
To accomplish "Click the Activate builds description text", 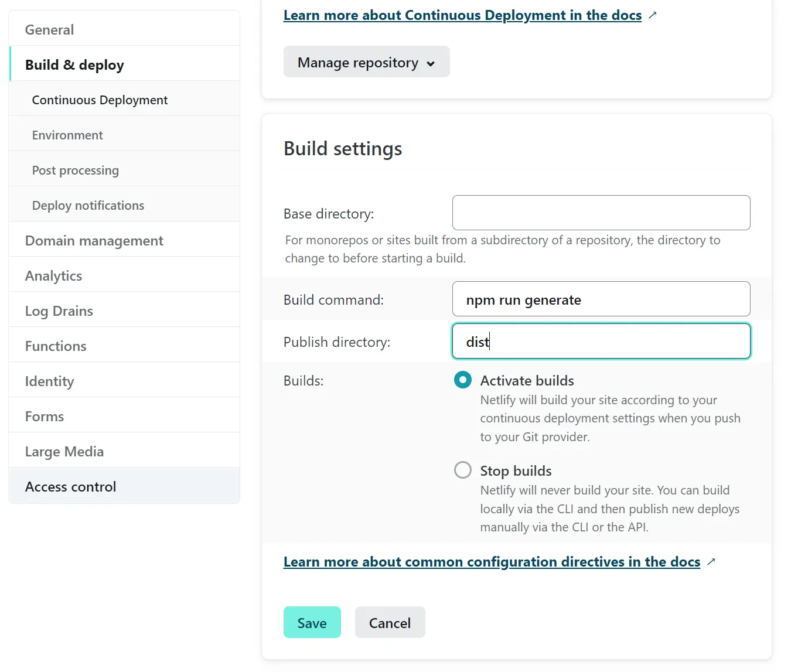I will tap(610, 418).
